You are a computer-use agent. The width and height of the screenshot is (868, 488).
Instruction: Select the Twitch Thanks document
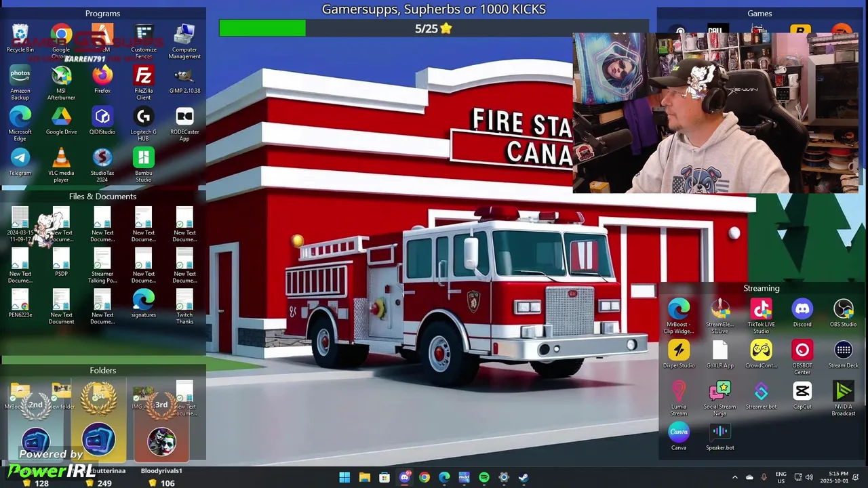[184, 308]
